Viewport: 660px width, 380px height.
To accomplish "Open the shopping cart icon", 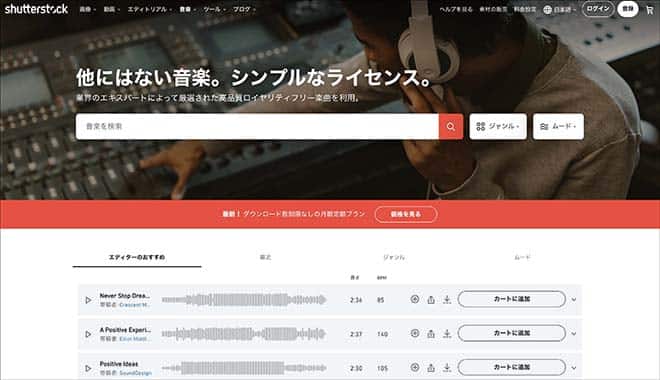I will pyautogui.click(x=650, y=10).
